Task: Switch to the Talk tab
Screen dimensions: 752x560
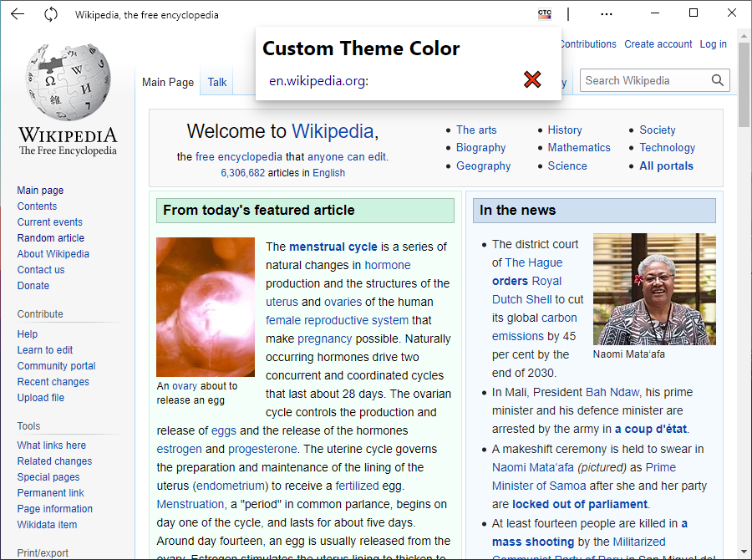Action: pos(216,82)
